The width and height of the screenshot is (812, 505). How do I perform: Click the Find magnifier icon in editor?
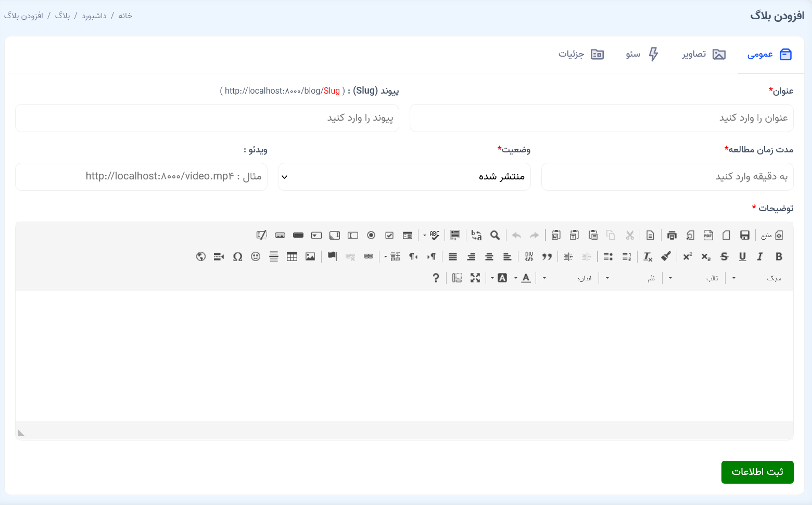click(x=495, y=235)
